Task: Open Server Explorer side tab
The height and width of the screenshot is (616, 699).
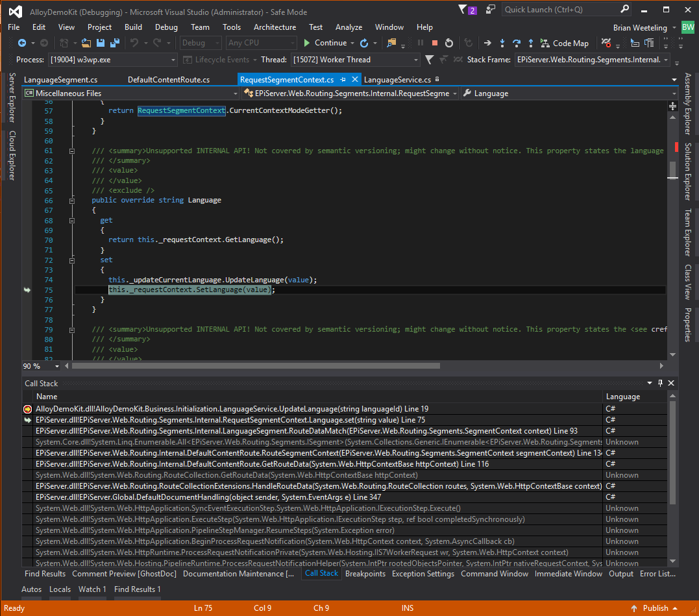Action: coord(12,97)
